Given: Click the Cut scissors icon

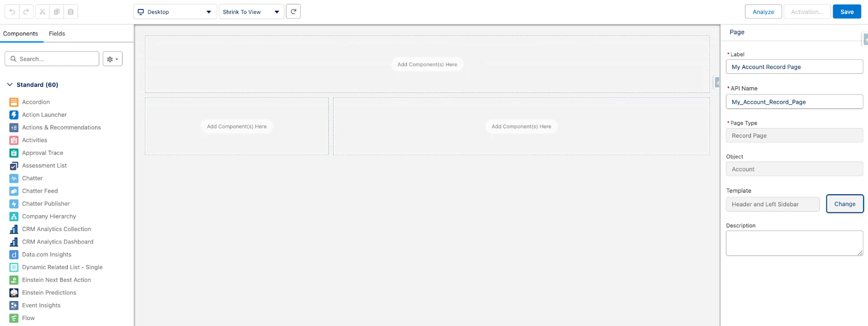Looking at the screenshot, I should coord(42,11).
